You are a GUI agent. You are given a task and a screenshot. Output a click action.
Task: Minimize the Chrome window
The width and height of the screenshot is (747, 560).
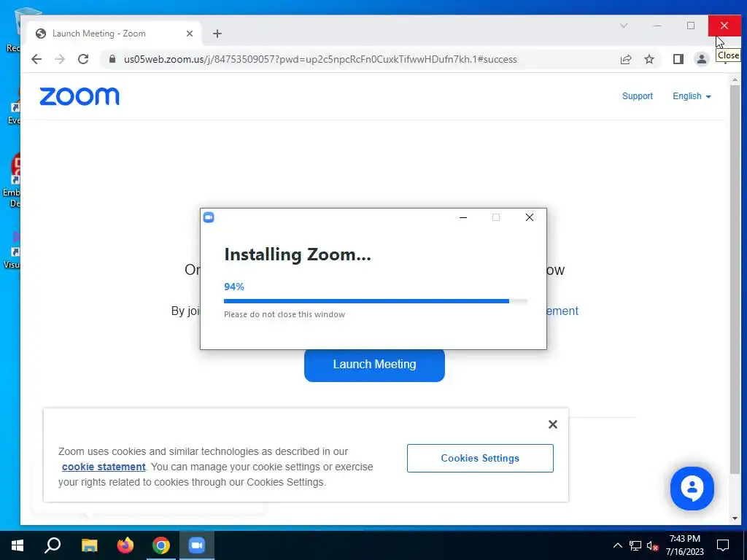[x=657, y=26]
